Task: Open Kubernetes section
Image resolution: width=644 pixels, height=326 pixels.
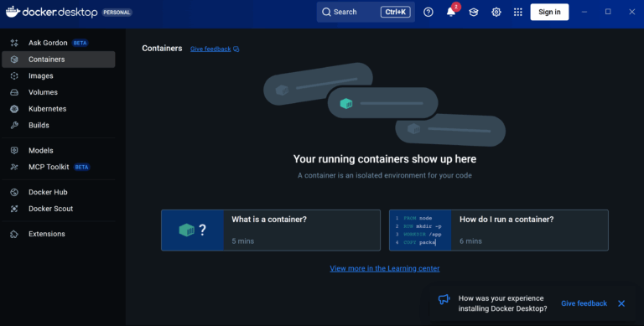Action: (59, 109)
